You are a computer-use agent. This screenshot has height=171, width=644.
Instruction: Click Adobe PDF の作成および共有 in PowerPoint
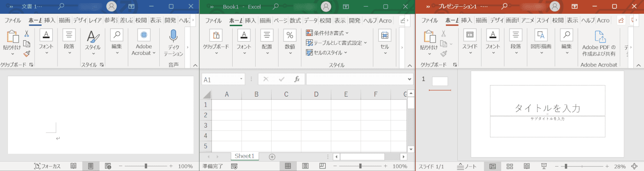point(598,43)
